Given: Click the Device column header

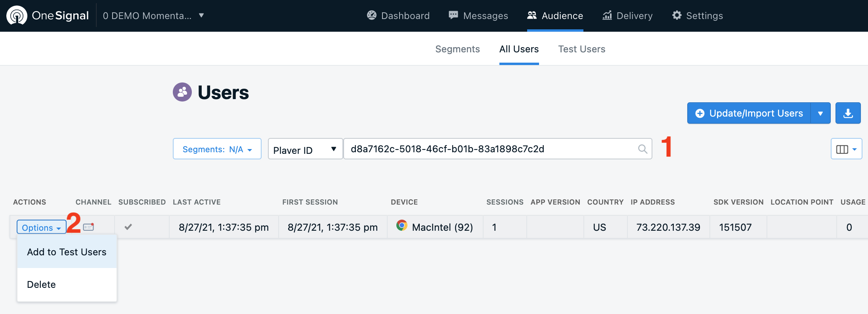Looking at the screenshot, I should (404, 202).
